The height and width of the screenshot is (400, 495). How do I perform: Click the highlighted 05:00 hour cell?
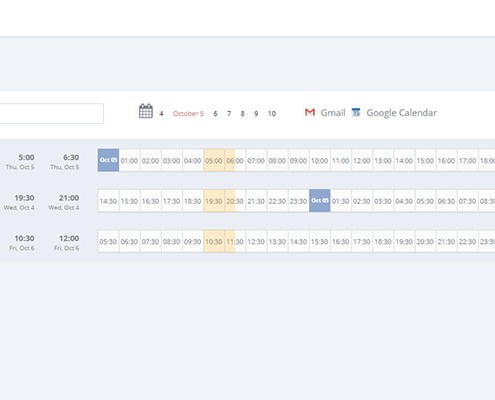point(214,160)
